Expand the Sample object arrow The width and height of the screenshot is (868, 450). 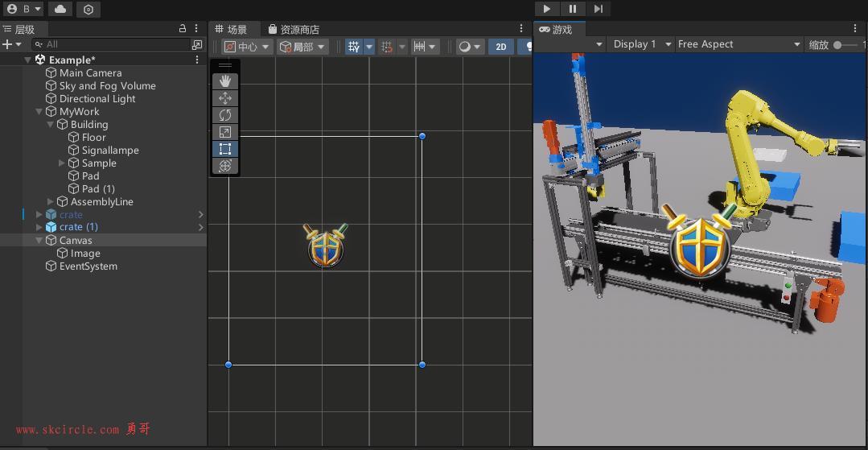click(61, 163)
